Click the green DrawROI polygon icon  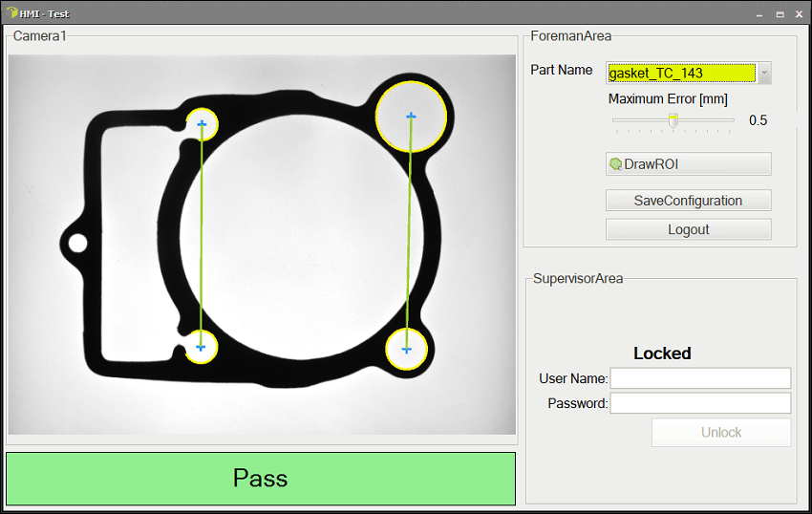click(x=616, y=164)
